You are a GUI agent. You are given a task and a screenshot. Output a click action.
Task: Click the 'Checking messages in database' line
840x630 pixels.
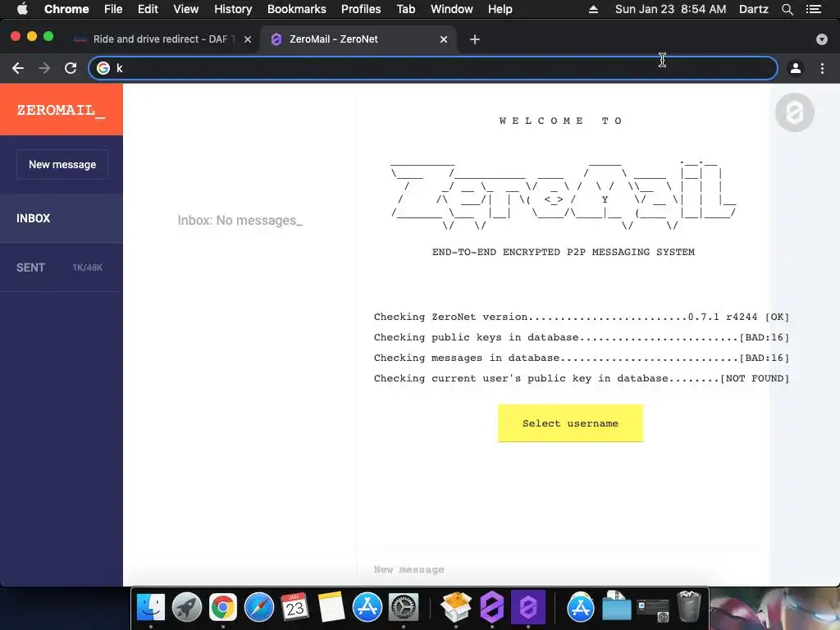(582, 358)
